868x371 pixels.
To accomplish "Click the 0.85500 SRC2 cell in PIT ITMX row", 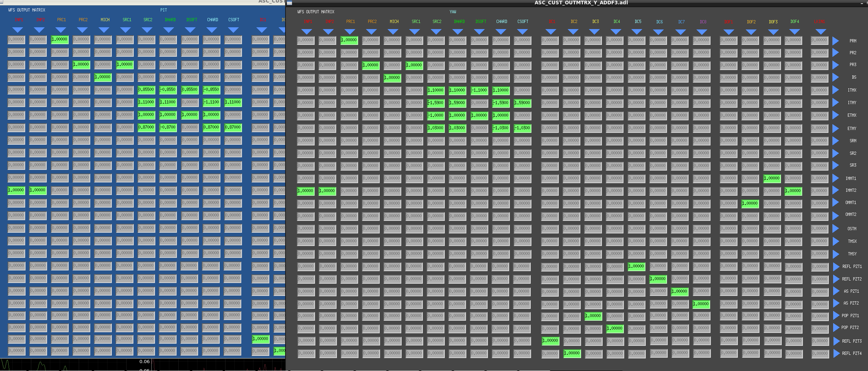I will point(146,89).
